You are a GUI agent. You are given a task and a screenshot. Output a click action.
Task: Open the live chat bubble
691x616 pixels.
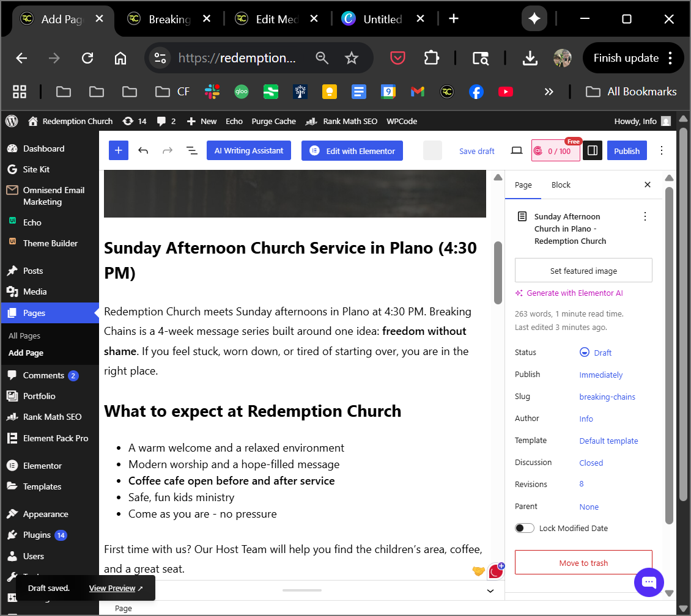(x=649, y=582)
